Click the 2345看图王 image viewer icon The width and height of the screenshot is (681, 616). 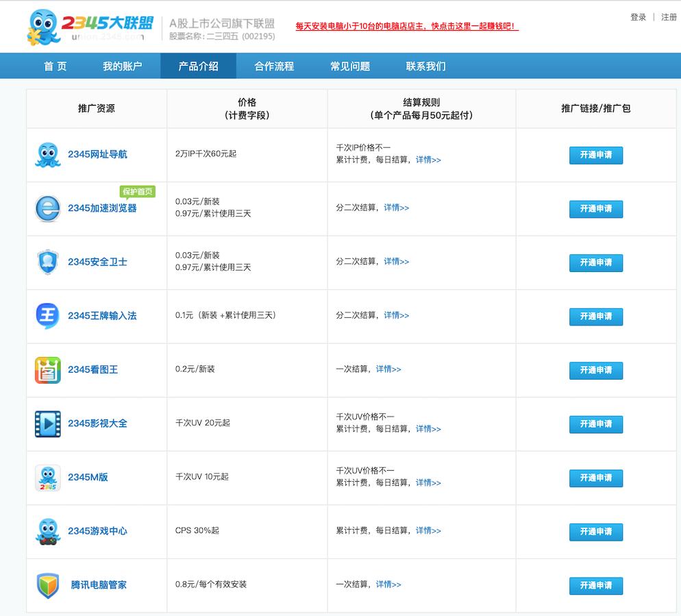[x=47, y=369]
